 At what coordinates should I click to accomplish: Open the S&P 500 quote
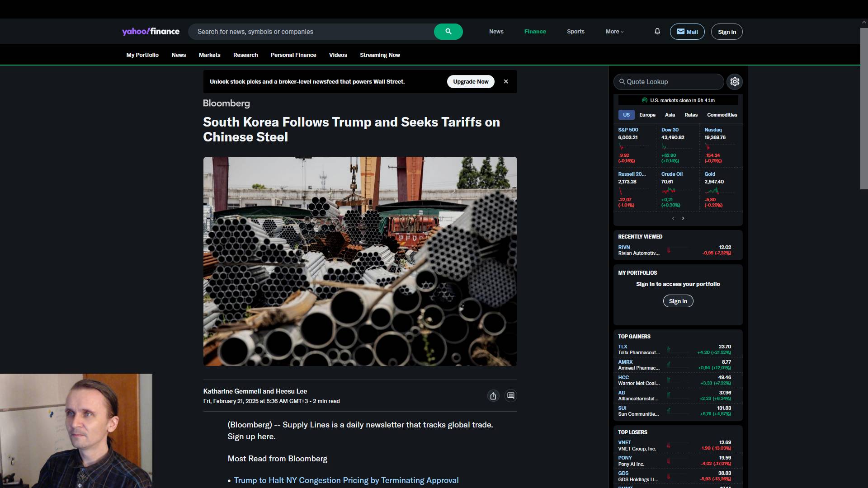point(628,130)
